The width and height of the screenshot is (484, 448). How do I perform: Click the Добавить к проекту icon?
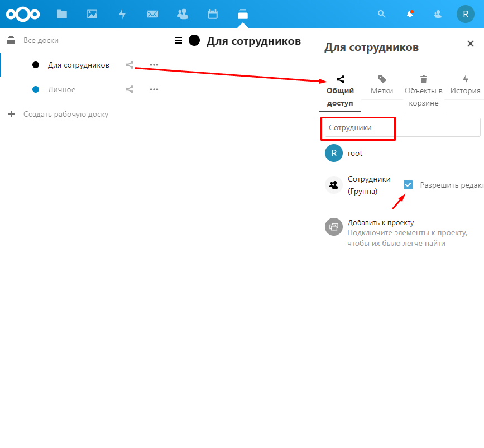pyautogui.click(x=334, y=227)
